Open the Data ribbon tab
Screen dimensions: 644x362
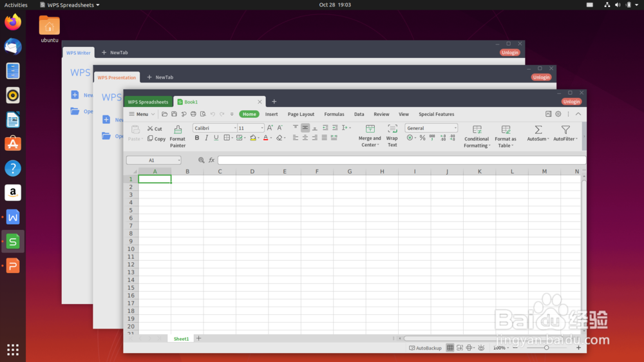pyautogui.click(x=359, y=114)
